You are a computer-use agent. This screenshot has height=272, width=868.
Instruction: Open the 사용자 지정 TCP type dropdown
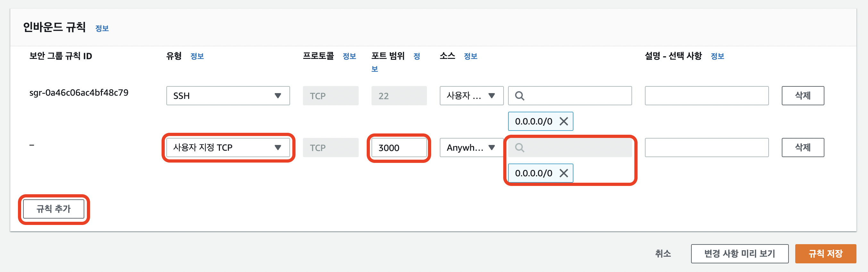228,148
